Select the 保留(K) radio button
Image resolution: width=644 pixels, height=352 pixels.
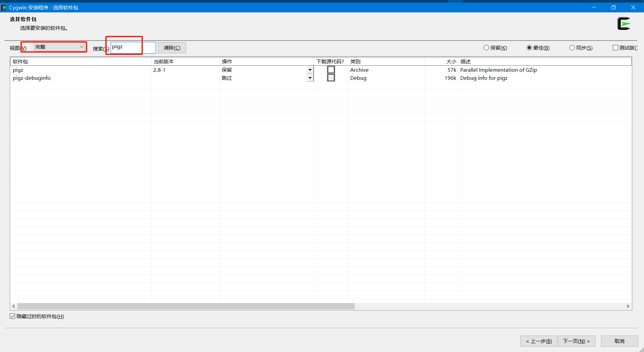(495, 48)
